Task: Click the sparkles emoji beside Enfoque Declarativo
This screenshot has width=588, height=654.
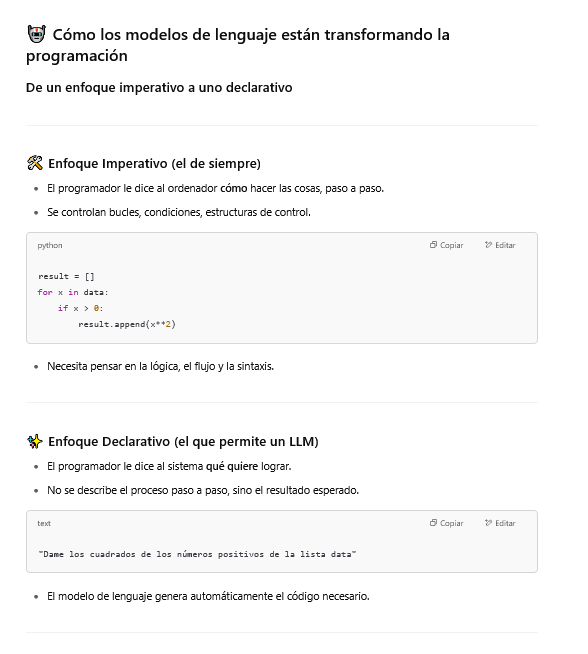Action: 35,441
